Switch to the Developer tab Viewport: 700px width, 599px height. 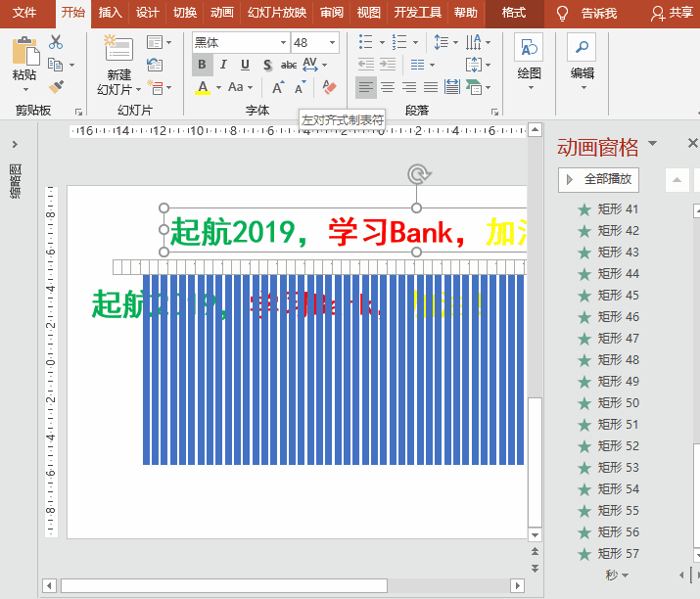click(417, 13)
